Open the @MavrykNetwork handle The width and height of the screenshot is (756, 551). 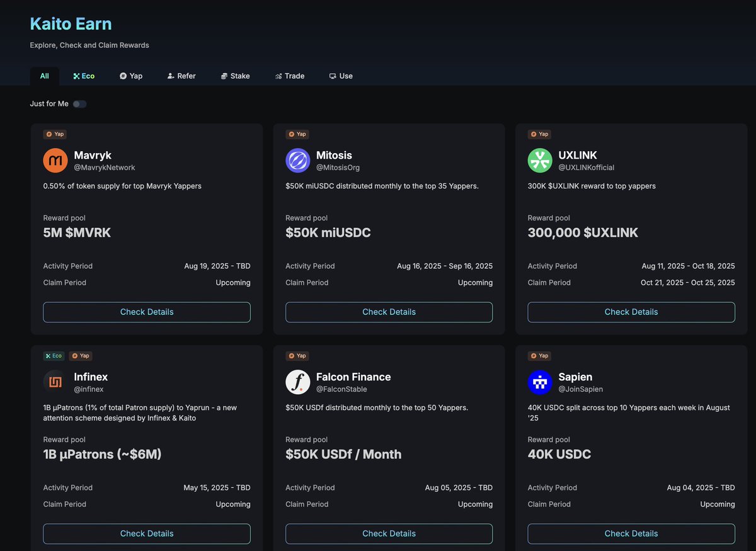click(x=105, y=168)
